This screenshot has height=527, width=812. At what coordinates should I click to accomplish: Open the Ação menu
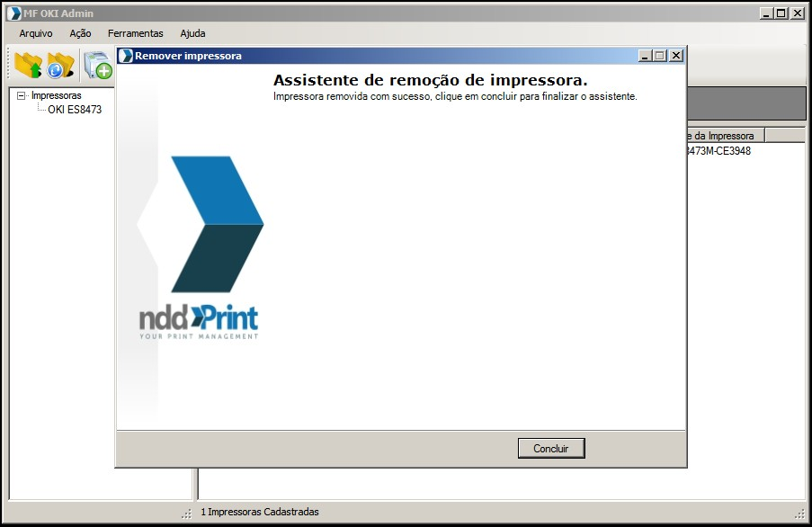pos(80,33)
